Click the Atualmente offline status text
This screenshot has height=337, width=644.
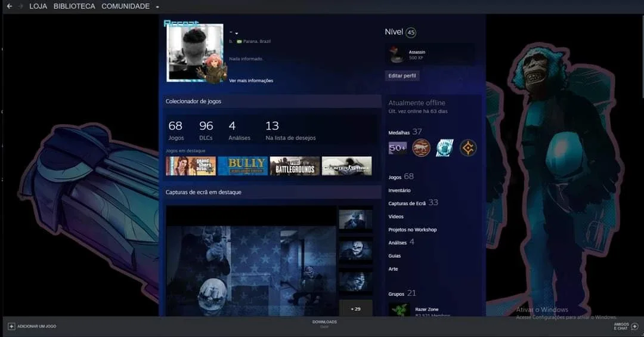coord(416,103)
